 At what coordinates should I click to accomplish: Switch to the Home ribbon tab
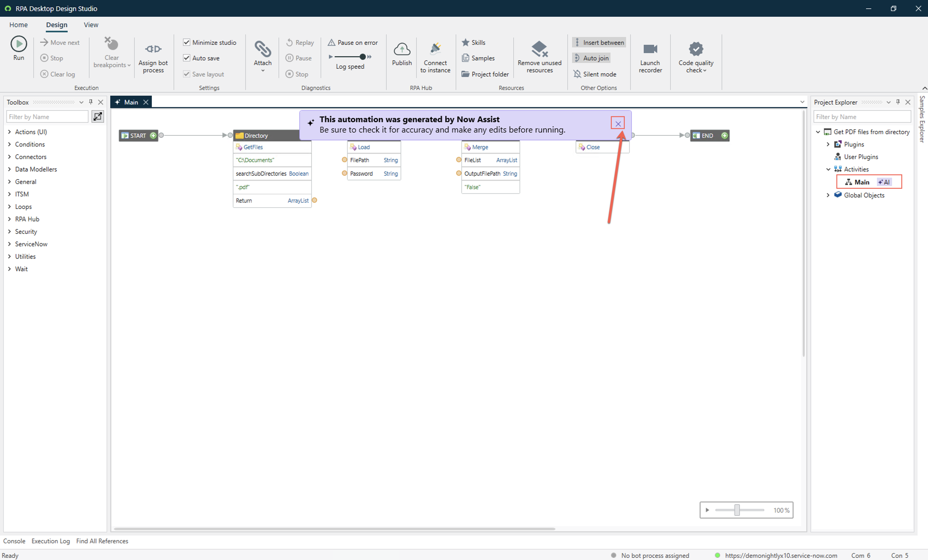[x=18, y=25]
